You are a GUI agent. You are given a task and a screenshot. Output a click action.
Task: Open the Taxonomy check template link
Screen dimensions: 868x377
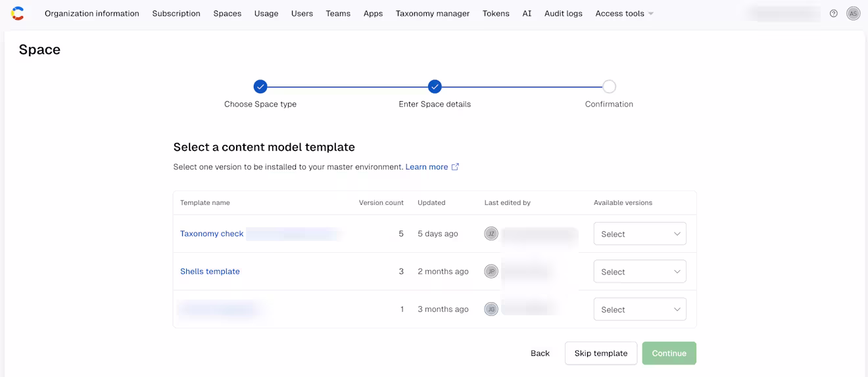212,234
